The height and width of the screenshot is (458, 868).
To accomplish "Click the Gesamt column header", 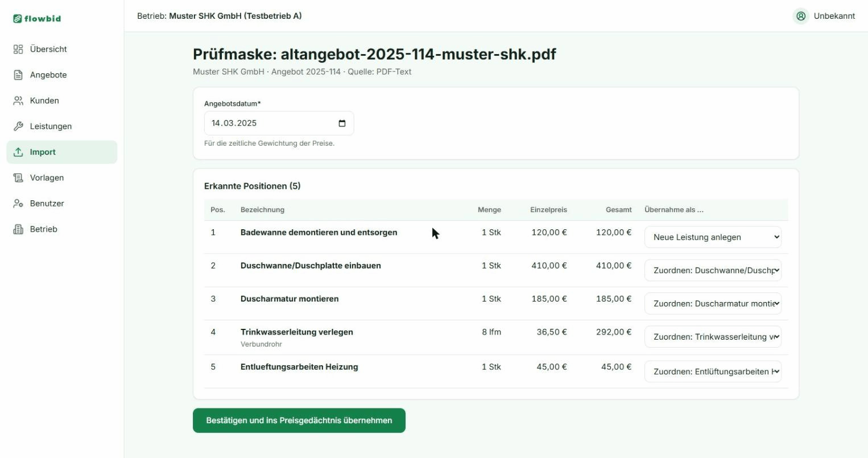I will [619, 210].
